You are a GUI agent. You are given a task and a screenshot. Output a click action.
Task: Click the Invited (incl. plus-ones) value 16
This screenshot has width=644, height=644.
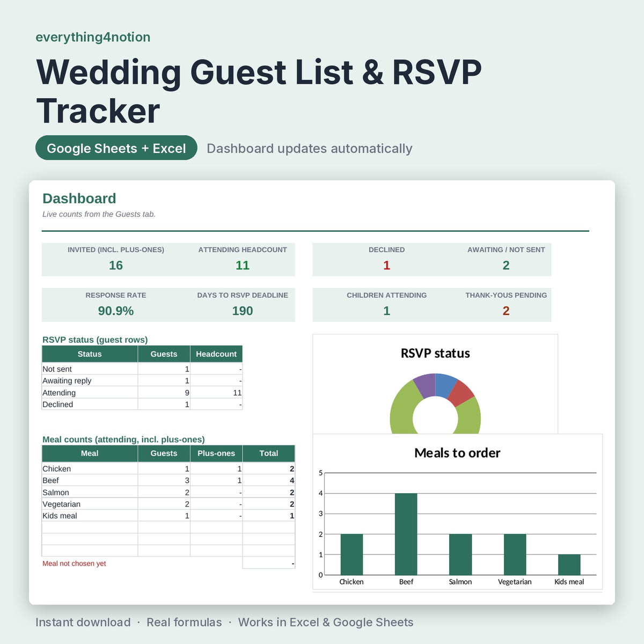pos(116,265)
